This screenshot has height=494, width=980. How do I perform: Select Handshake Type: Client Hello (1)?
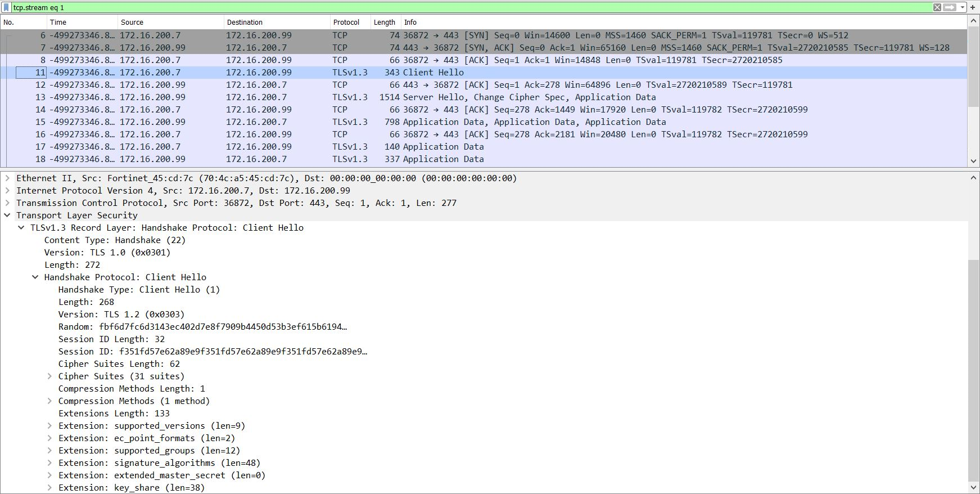pos(139,290)
